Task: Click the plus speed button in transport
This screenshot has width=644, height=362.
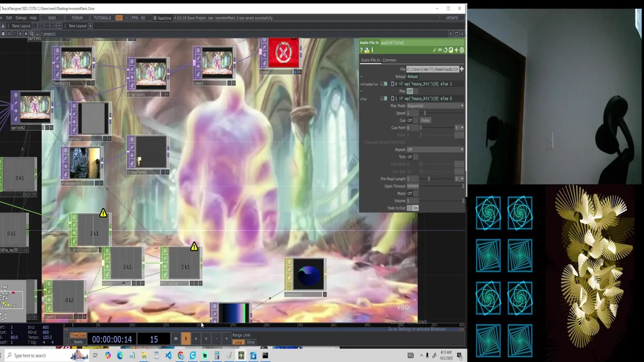Action: 226,338
